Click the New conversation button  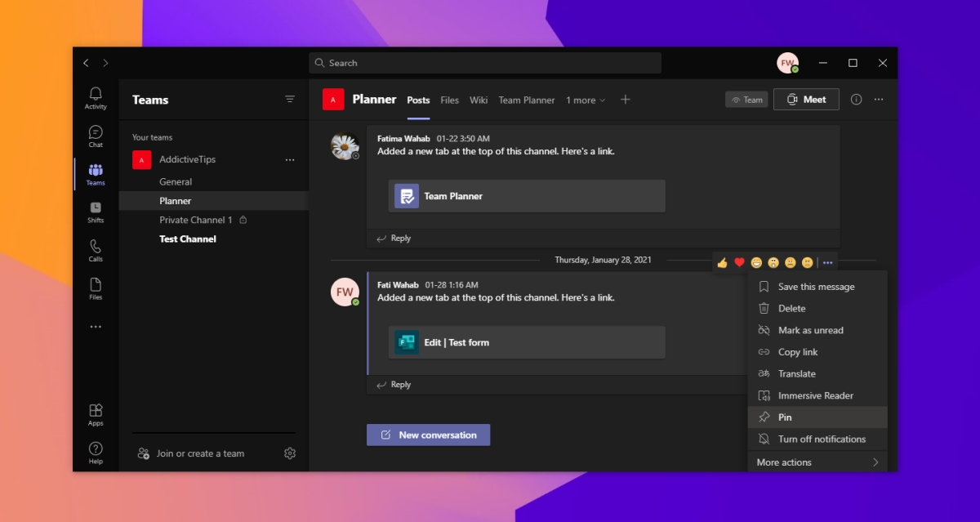(x=428, y=435)
